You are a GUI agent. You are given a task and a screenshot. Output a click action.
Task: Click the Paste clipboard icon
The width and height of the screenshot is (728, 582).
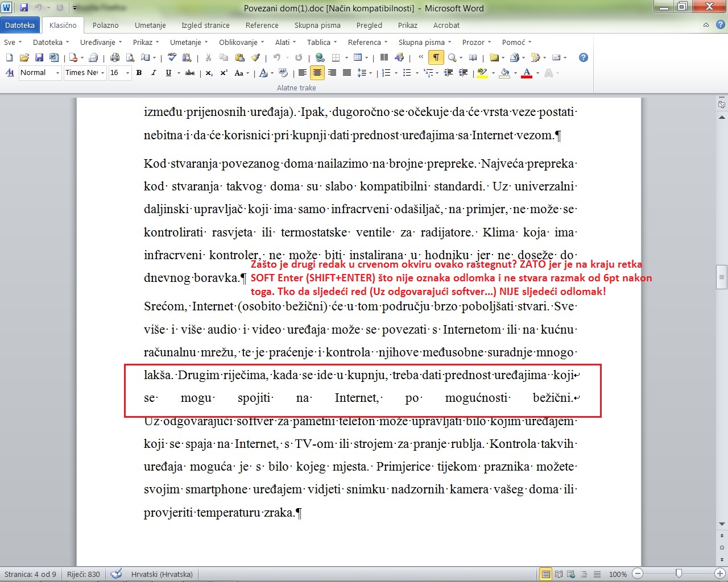click(x=239, y=57)
